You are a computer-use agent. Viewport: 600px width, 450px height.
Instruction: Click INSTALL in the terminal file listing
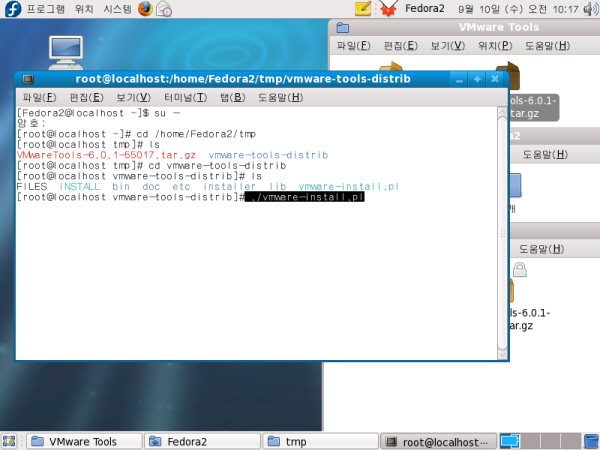click(80, 187)
